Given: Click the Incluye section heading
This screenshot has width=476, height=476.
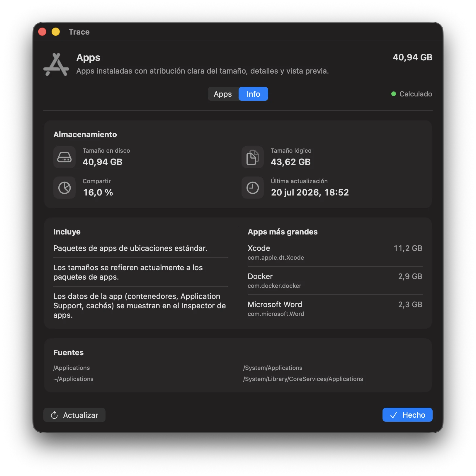Looking at the screenshot, I should pos(67,232).
